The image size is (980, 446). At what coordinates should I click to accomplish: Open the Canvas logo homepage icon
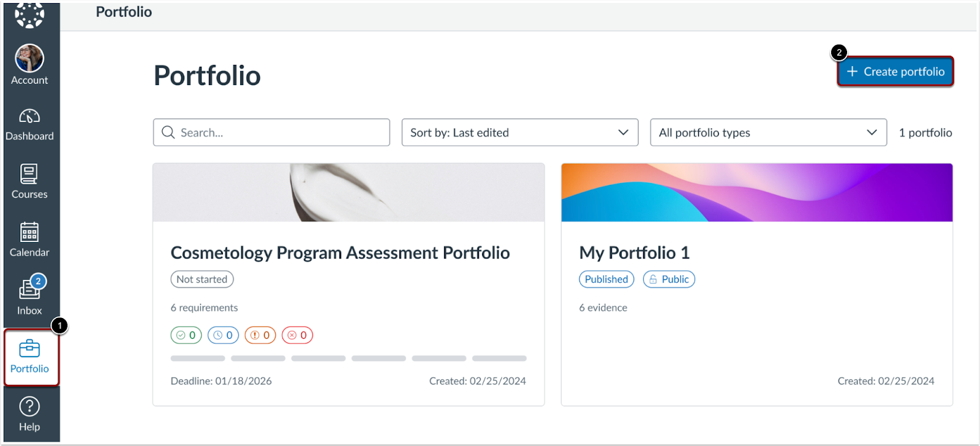coord(29,13)
